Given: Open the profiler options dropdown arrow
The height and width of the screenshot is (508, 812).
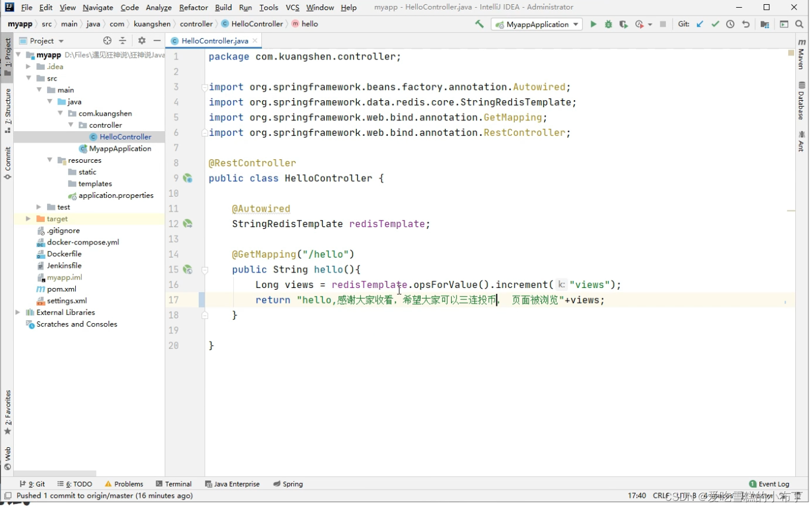Looking at the screenshot, I should (650, 25).
